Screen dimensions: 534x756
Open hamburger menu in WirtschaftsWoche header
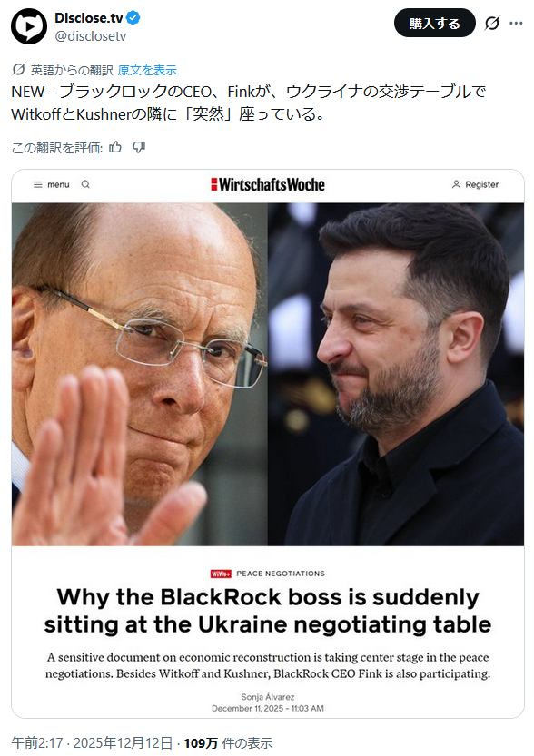[37, 184]
